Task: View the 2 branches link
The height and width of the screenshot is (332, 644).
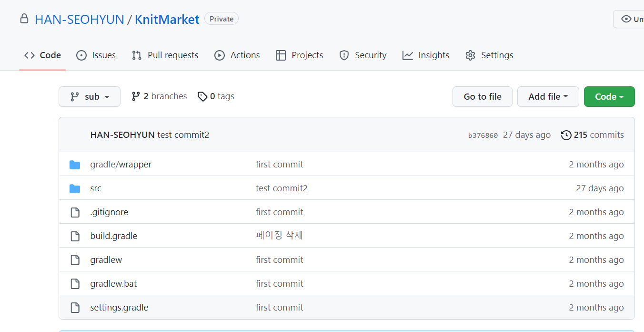Action: [159, 96]
